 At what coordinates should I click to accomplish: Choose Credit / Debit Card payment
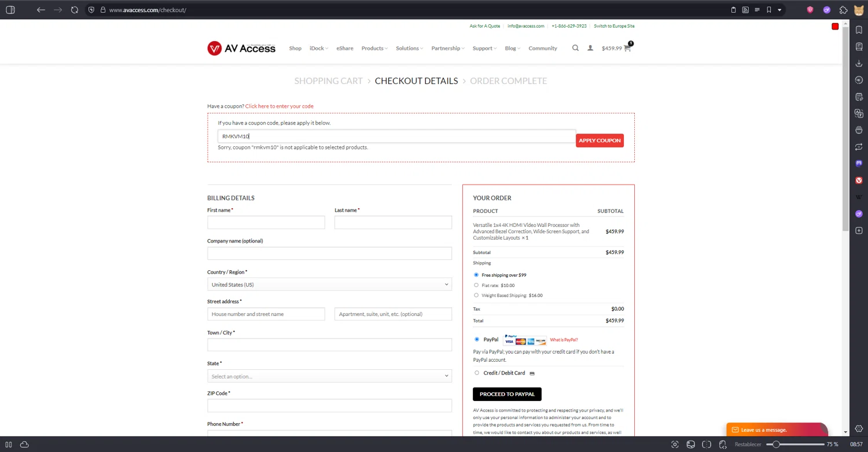[477, 373]
